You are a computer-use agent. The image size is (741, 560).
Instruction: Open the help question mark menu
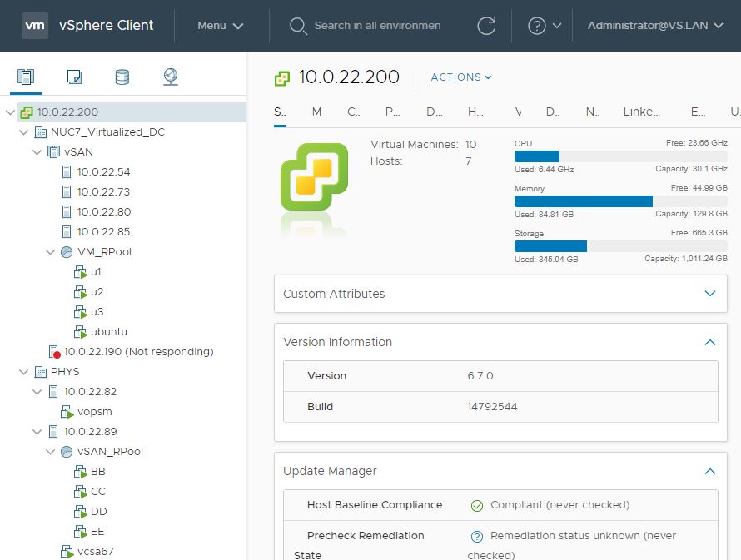pyautogui.click(x=544, y=26)
